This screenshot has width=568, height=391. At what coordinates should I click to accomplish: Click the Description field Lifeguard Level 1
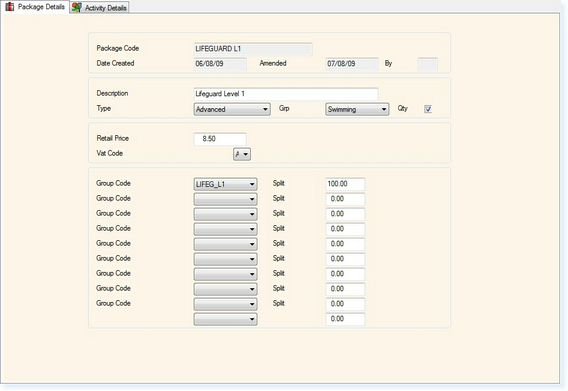click(286, 94)
